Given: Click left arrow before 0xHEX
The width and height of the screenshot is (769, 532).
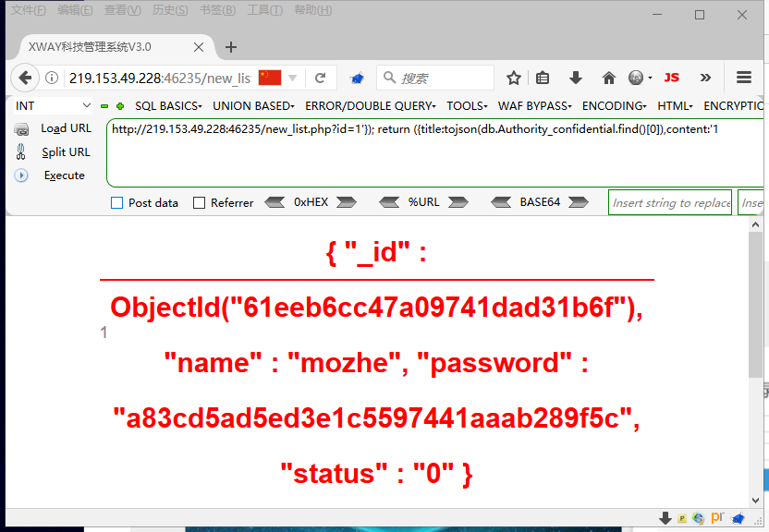Looking at the screenshot, I should (x=275, y=202).
